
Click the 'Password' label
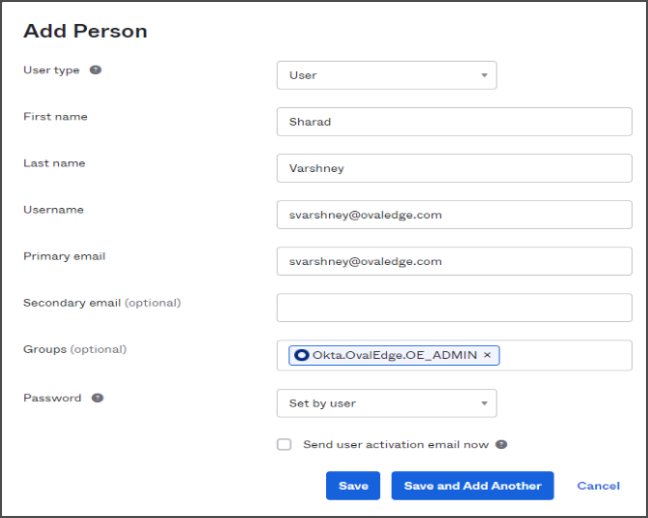(x=52, y=398)
